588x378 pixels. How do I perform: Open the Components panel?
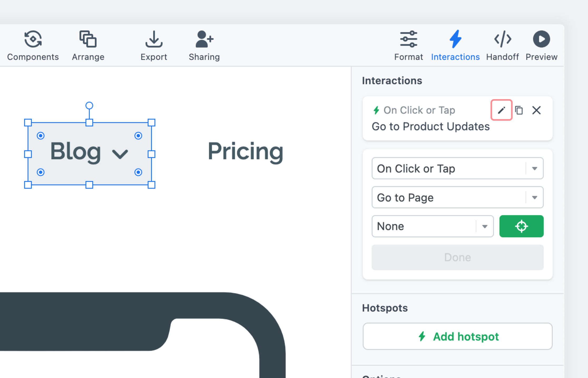(x=33, y=45)
